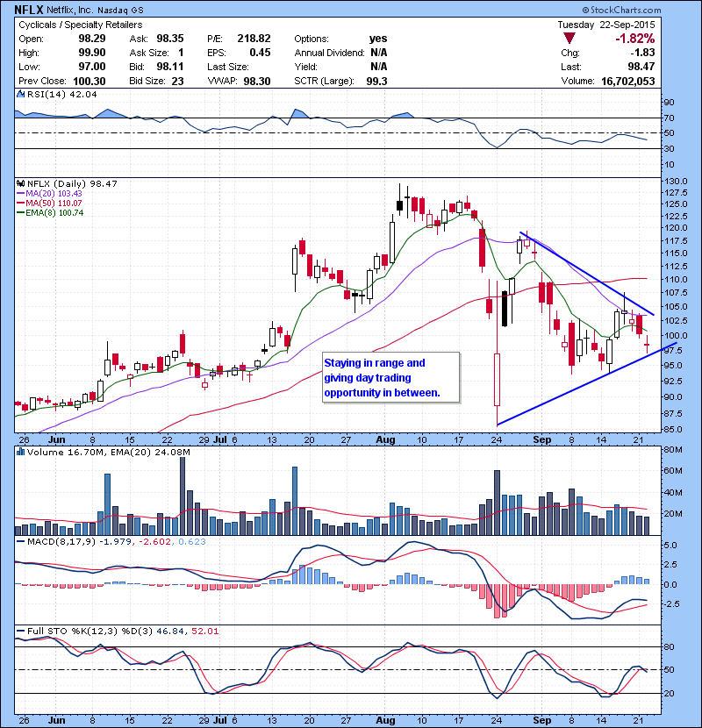Viewport: 702px width, 728px height.
Task: Click the Volume value 16,702,053
Action: (627, 82)
